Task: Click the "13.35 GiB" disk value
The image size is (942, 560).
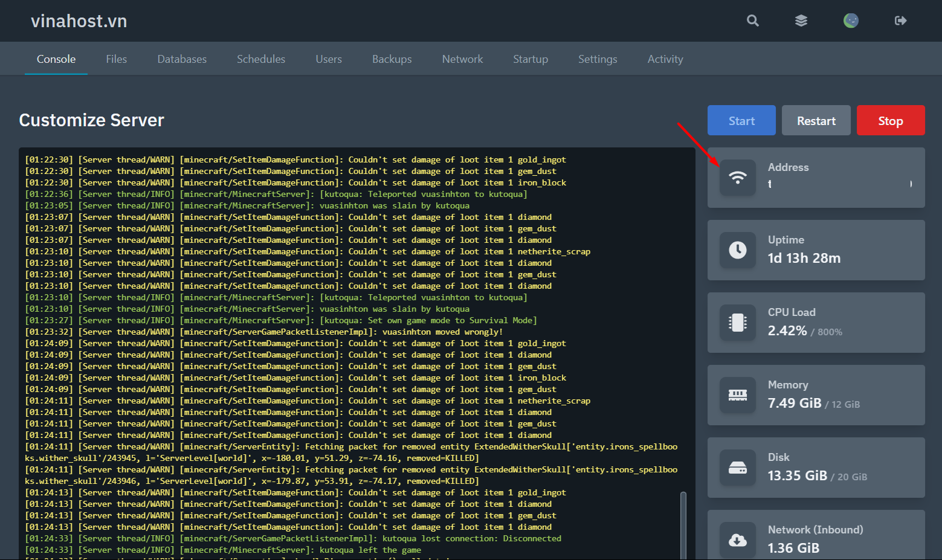Action: tap(798, 475)
